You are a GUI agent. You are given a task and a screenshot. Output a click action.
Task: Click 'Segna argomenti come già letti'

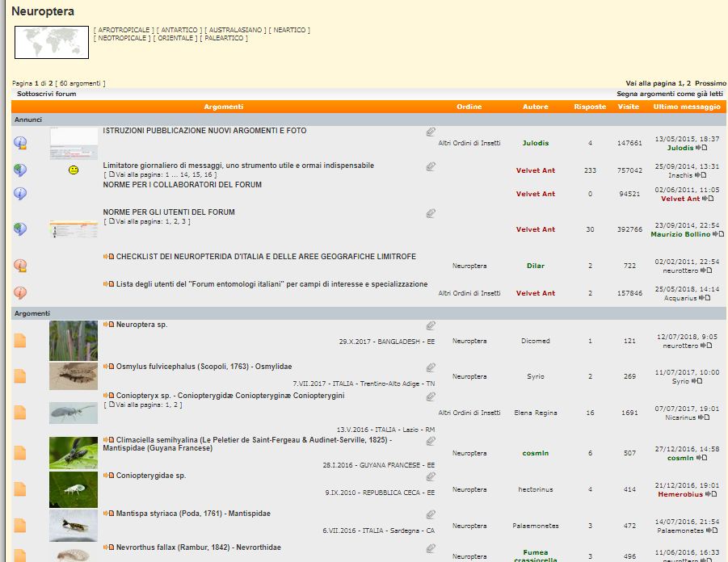pyautogui.click(x=670, y=94)
